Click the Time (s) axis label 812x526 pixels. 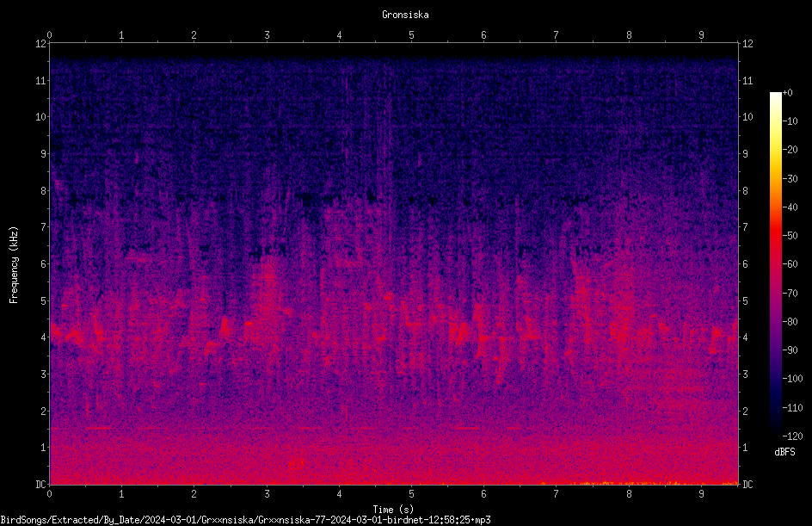tap(393, 510)
